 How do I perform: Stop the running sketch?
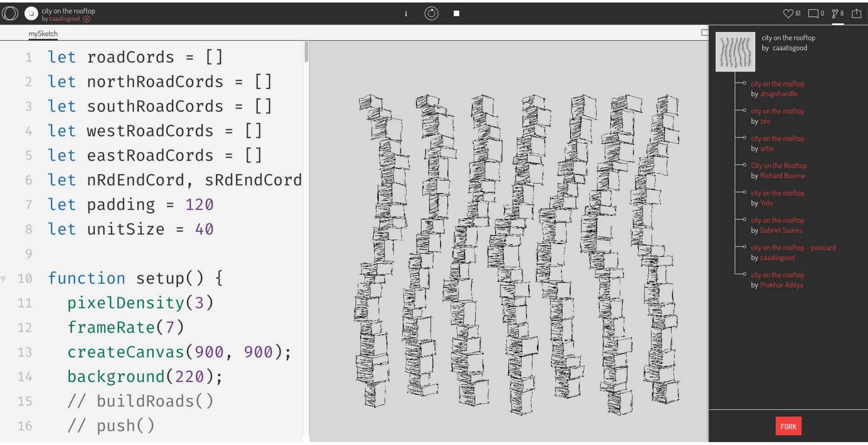[x=456, y=13]
